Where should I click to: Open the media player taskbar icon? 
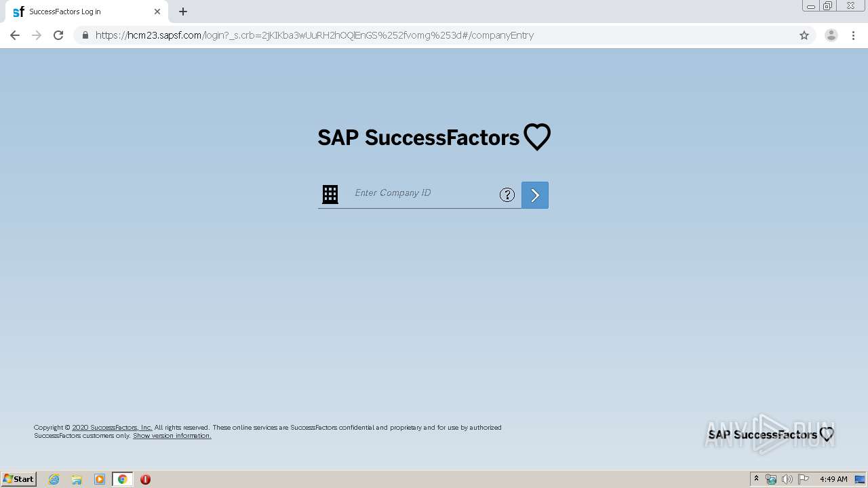click(x=100, y=479)
